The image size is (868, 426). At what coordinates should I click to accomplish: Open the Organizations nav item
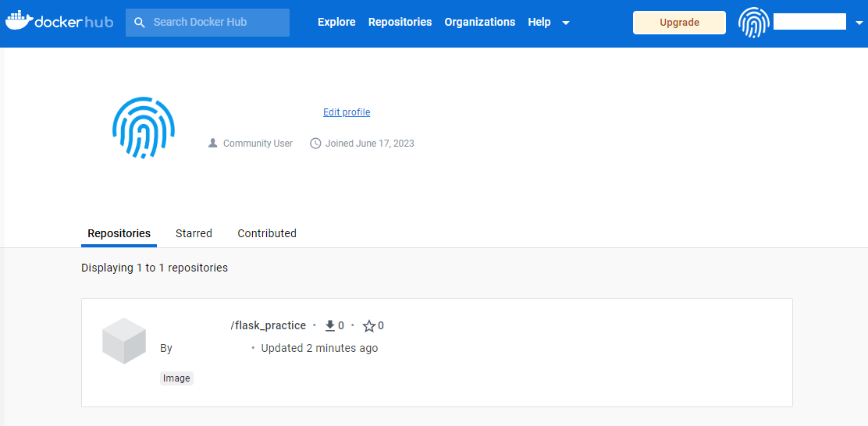[x=480, y=22]
